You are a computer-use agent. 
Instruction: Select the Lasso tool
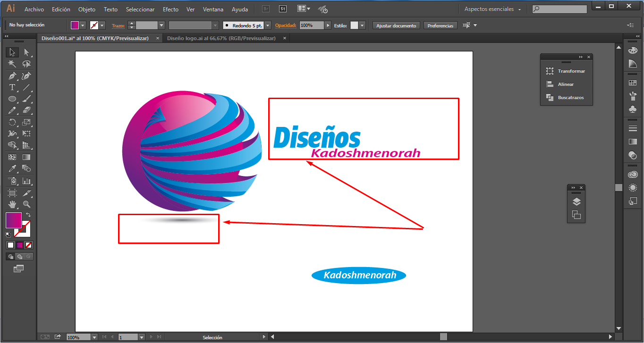[26, 64]
